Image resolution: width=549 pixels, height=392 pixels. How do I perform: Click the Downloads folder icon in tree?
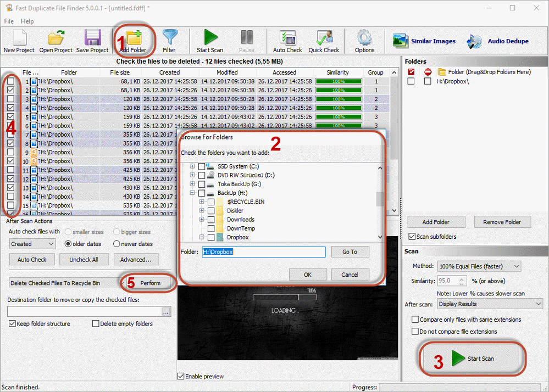220,220
